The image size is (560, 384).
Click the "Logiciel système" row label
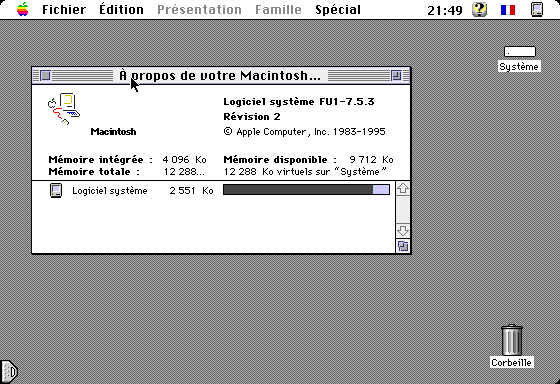click(110, 191)
